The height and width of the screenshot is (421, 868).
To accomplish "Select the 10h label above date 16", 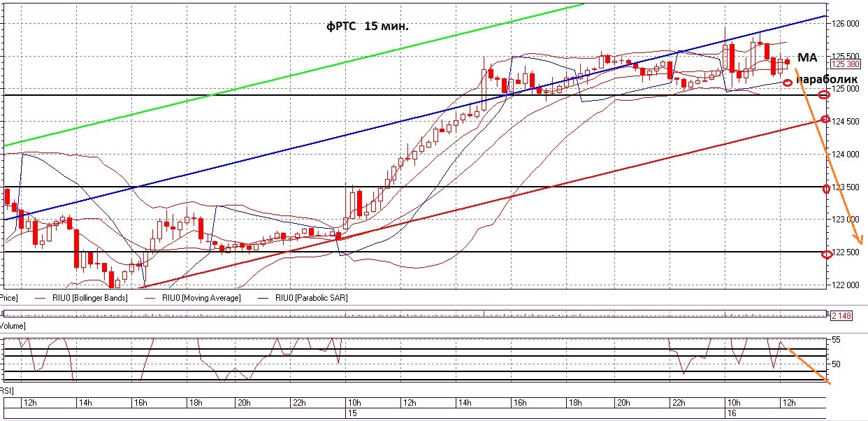I will tap(733, 403).
